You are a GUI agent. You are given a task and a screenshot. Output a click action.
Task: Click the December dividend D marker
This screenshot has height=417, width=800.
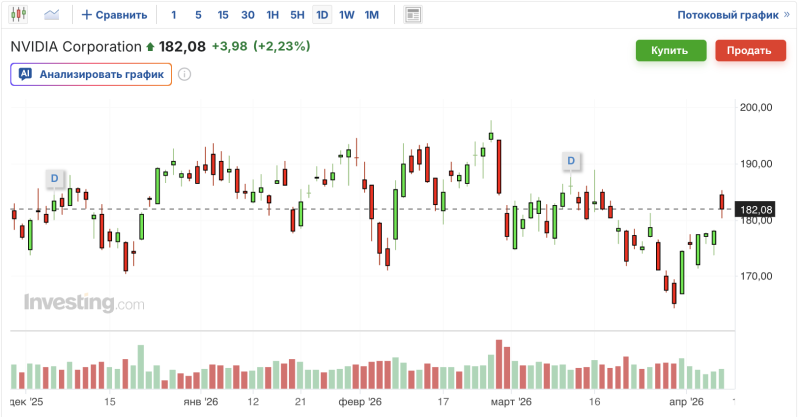click(x=54, y=178)
